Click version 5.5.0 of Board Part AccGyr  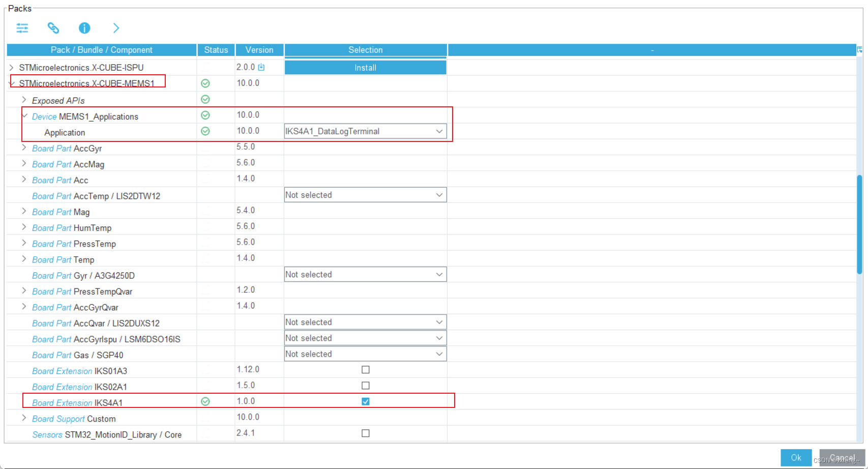click(246, 146)
